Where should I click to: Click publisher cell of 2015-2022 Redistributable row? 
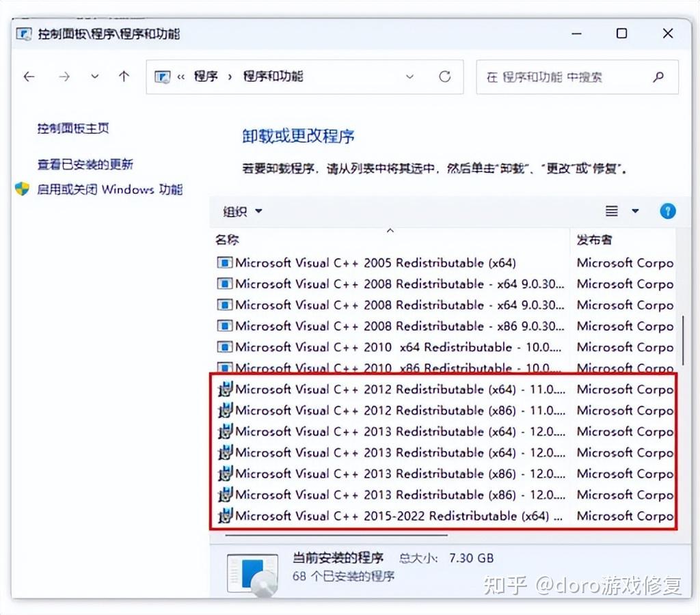[625, 516]
